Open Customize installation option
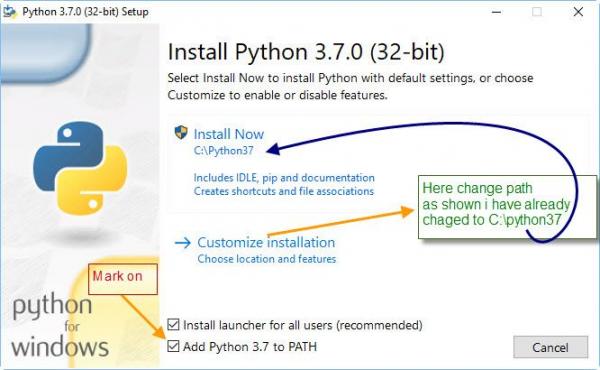The image size is (600, 370). (266, 243)
